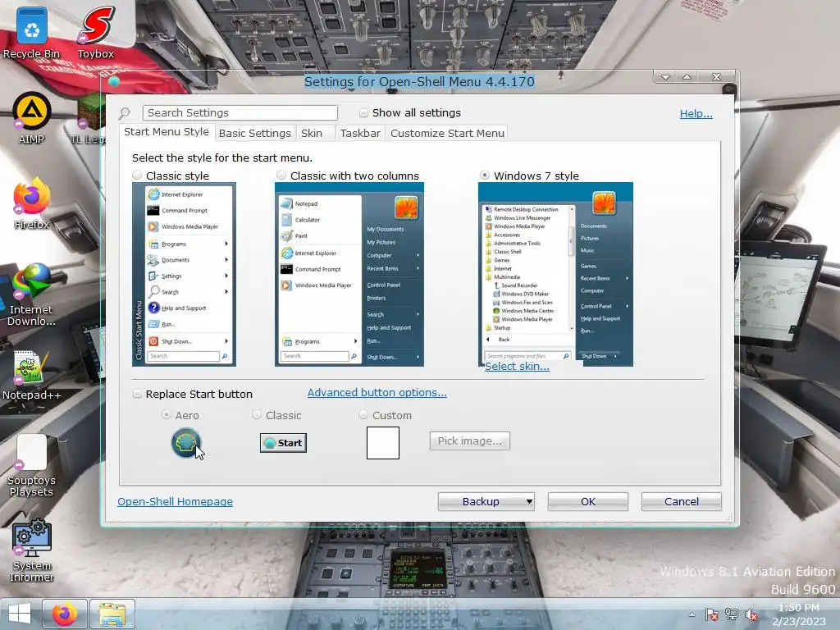Screen dimensions: 840x630
Task: Open the AIMP desktop icon
Action: 32,118
